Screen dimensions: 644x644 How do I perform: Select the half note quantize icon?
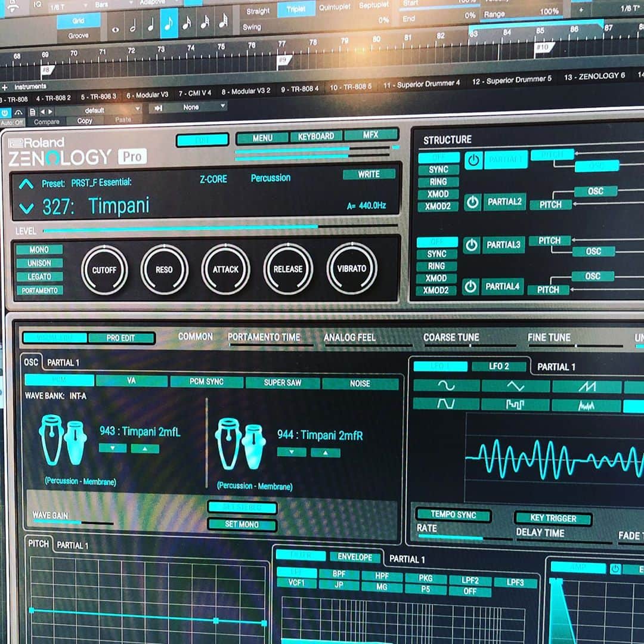[132, 27]
